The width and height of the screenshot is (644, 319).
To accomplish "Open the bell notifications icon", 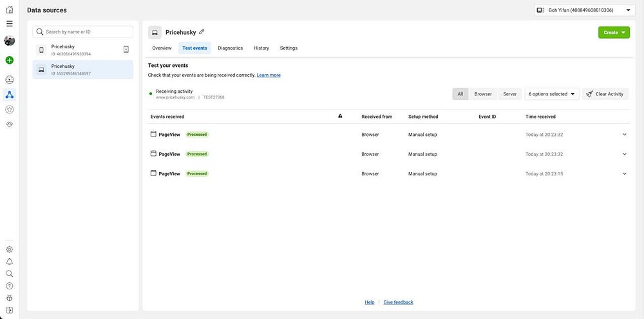I will click(9, 262).
